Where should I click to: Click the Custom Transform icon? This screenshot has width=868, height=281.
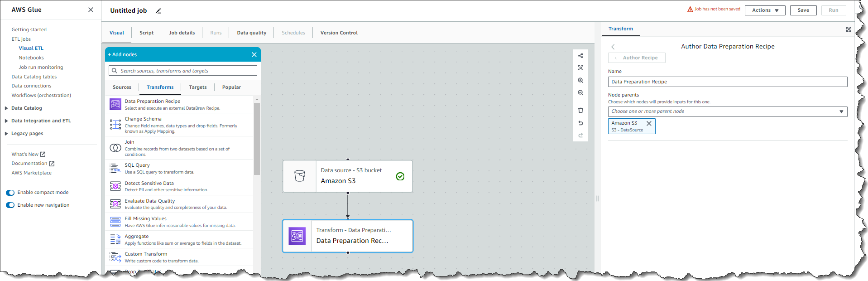[115, 257]
